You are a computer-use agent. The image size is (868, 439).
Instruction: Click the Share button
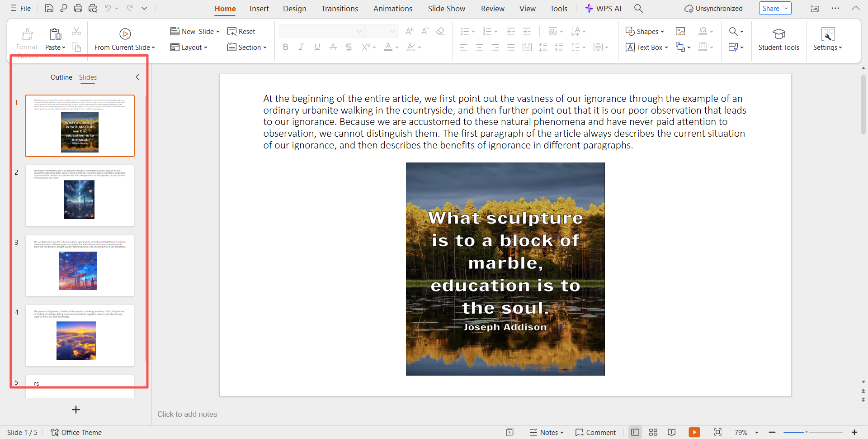771,9
